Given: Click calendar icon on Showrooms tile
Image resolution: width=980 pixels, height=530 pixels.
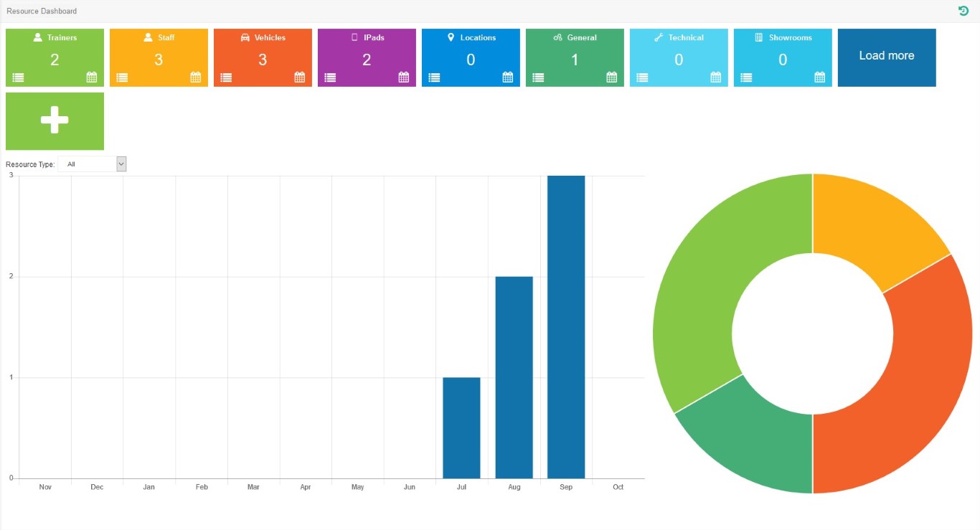Looking at the screenshot, I should [820, 77].
